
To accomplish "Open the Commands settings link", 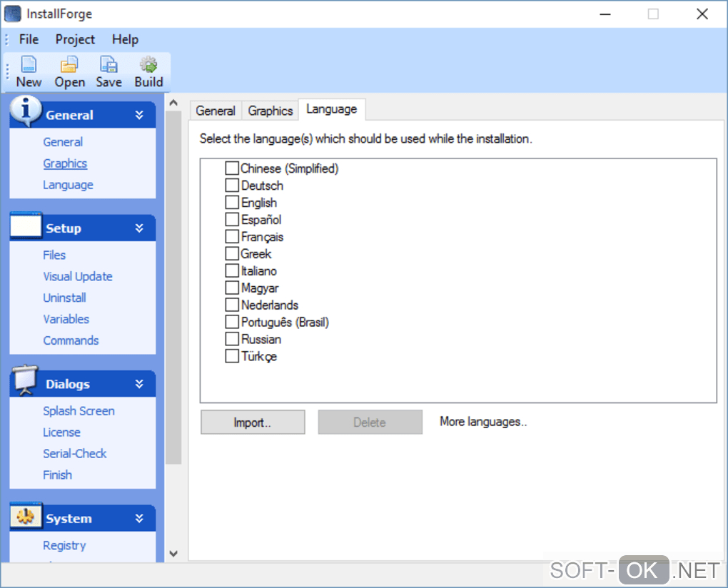I will point(71,340).
